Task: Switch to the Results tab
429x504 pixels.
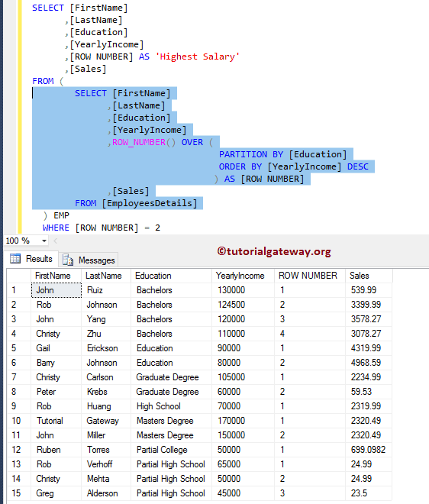Action: 31,259
